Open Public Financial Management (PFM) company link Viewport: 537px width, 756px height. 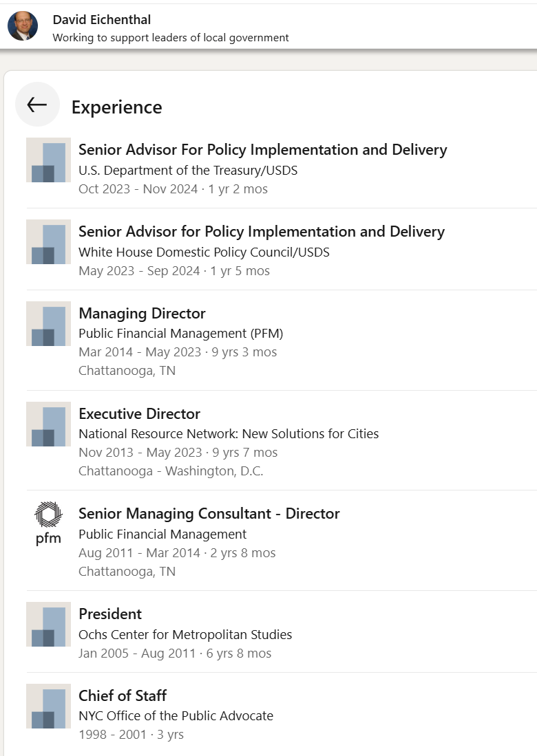pos(181,334)
